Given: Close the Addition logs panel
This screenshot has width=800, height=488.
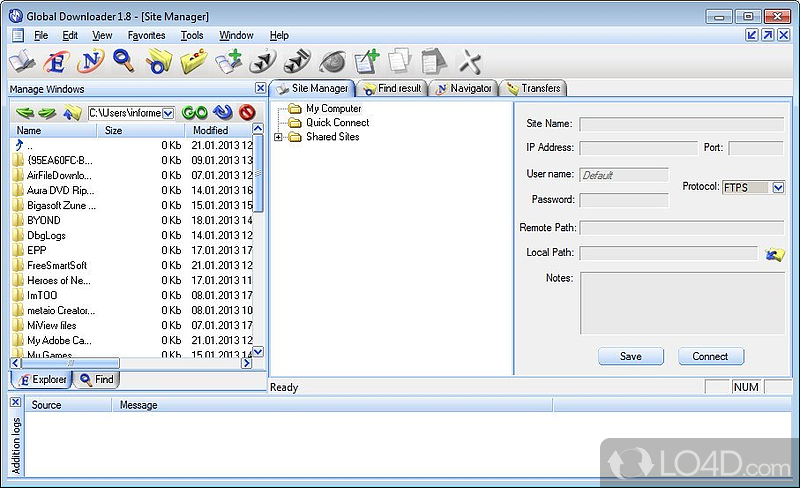Looking at the screenshot, I should (15, 403).
